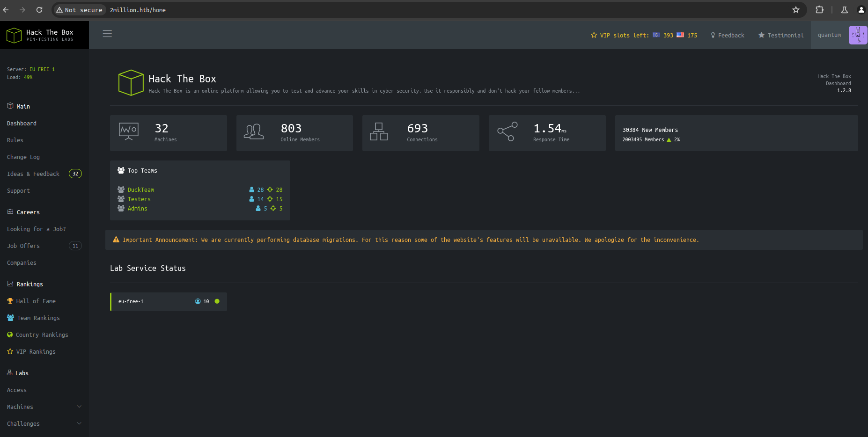Click the Country Rankings globe icon
Viewport: 868px width, 437px height.
click(x=10, y=335)
